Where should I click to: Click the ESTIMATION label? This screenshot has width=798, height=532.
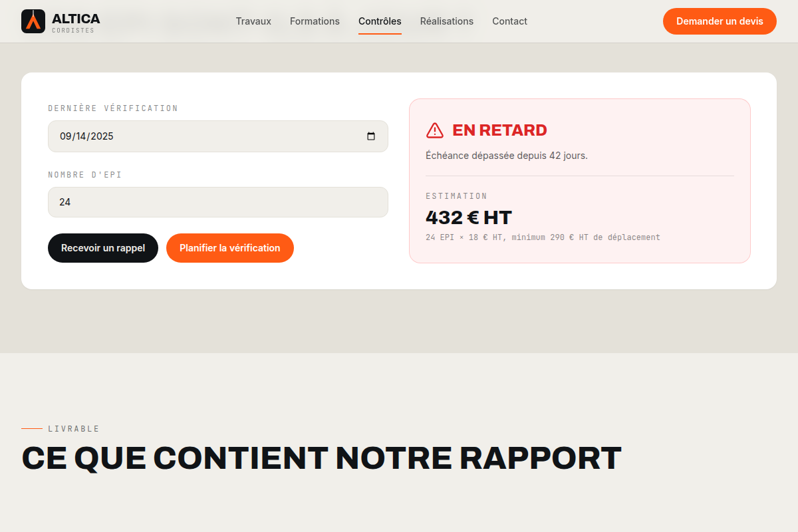[456, 196]
